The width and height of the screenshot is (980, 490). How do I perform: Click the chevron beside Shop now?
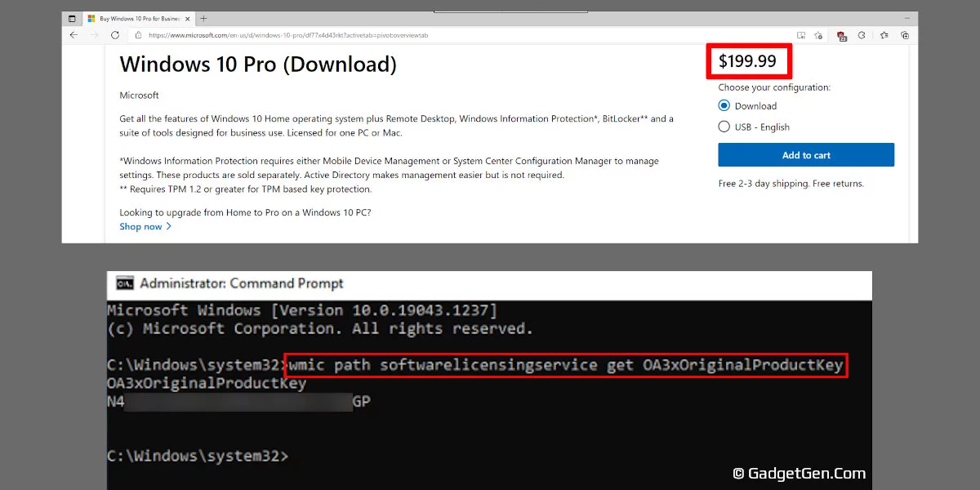pos(169,226)
